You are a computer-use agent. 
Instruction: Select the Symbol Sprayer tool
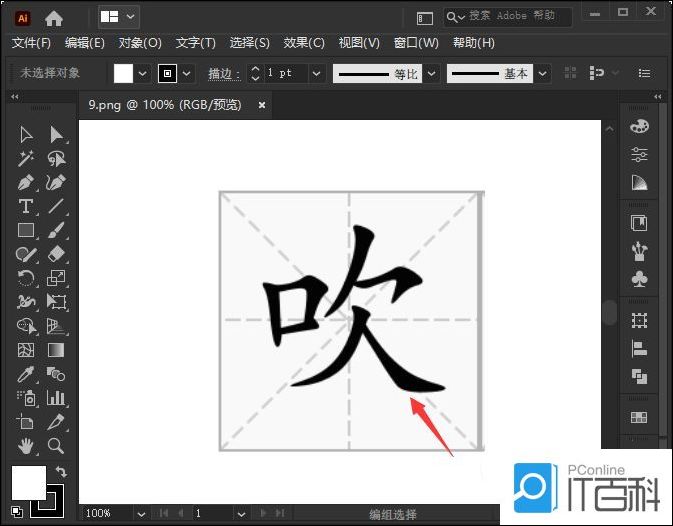coord(26,398)
